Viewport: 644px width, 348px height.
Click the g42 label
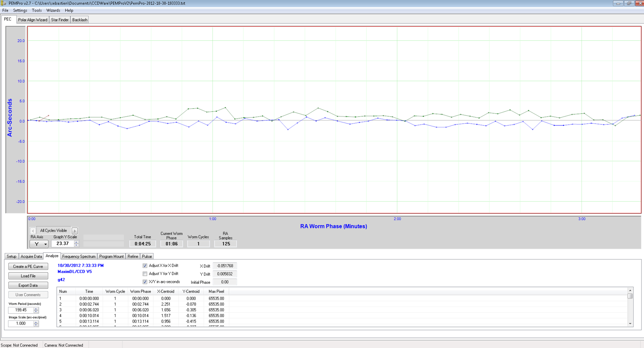(x=61, y=280)
